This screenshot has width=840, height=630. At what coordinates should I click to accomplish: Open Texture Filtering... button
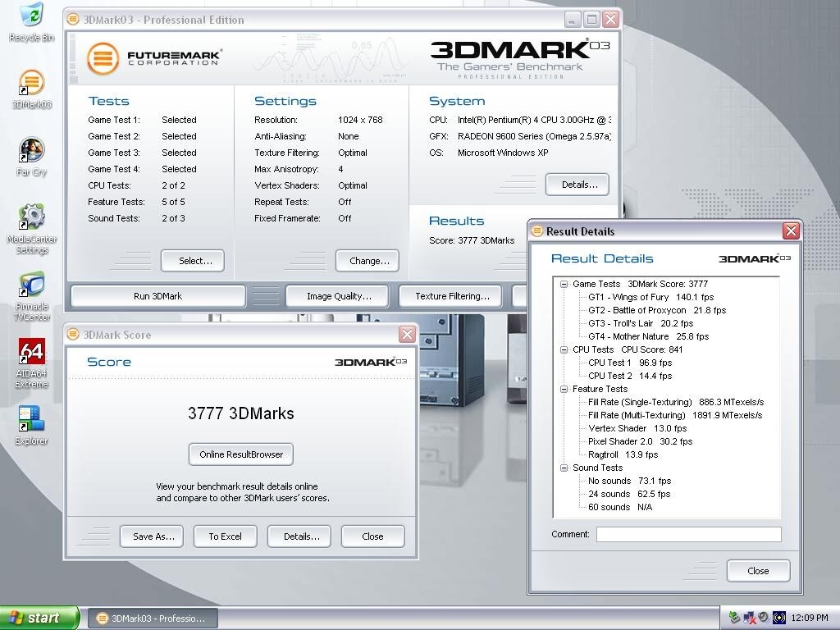[x=450, y=296]
